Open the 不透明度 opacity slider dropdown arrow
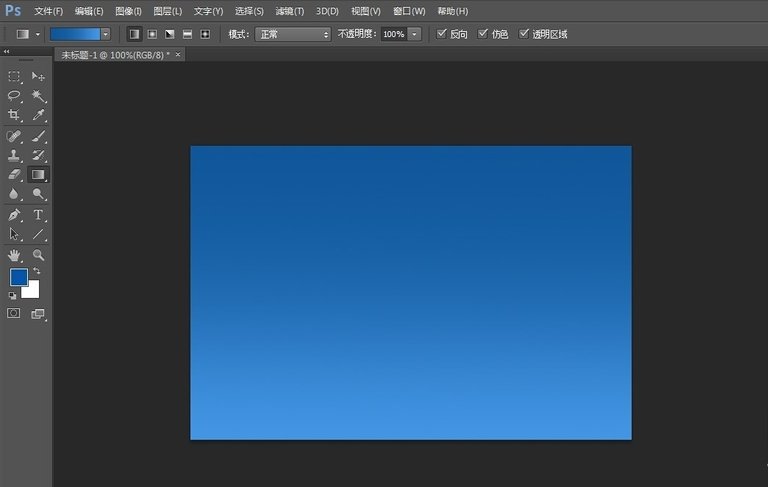The height and width of the screenshot is (487, 768). click(414, 34)
